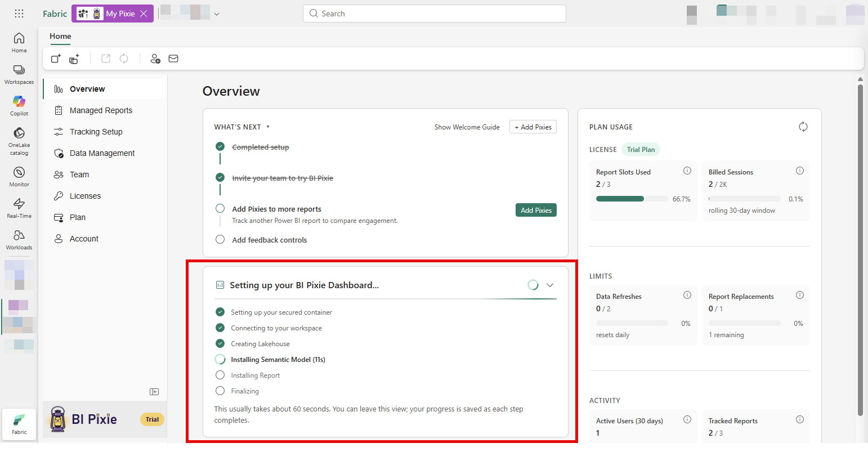Screen dimensions: 868x452
Task: Select the Add Pixies to more reports circle
Action: pyautogui.click(x=220, y=208)
